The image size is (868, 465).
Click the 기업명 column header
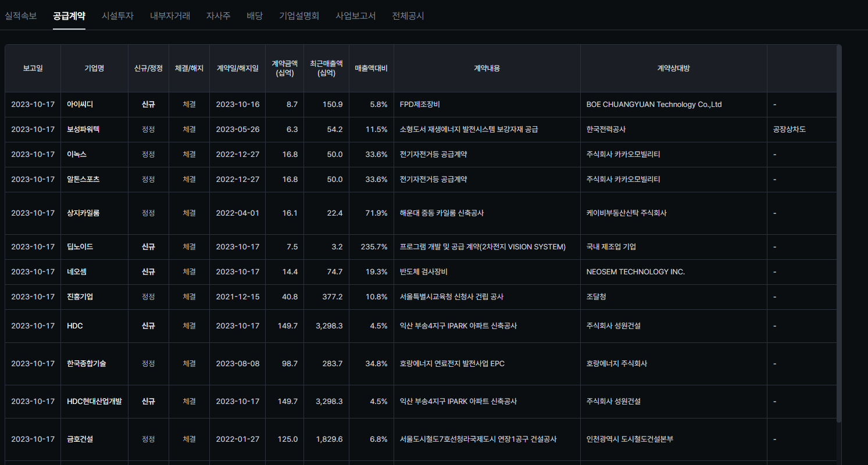point(94,68)
